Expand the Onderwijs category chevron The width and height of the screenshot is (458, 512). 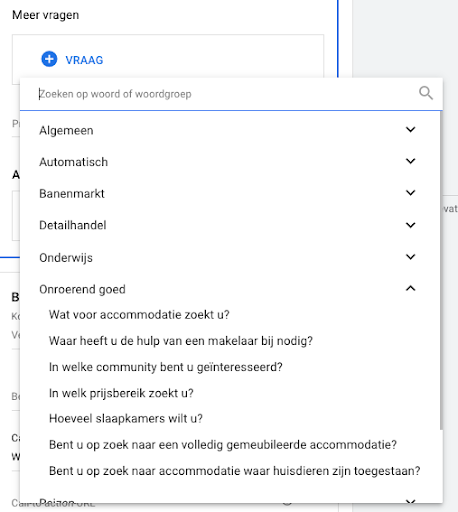(x=411, y=257)
